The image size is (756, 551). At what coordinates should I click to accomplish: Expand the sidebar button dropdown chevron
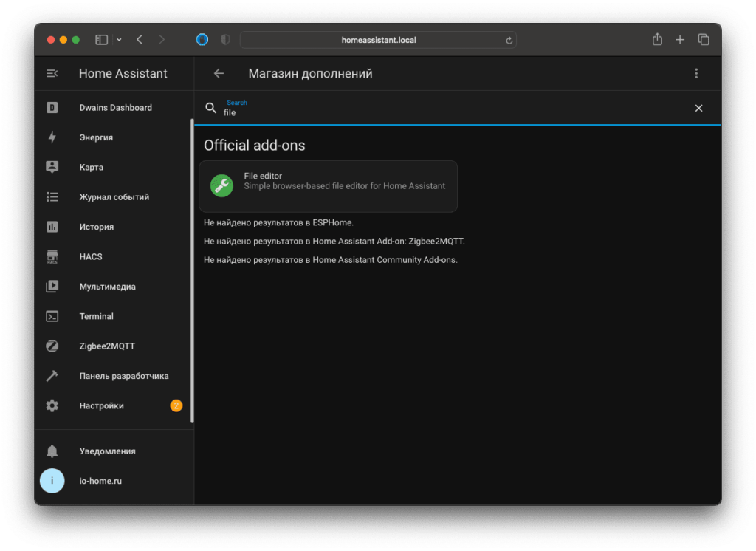119,40
